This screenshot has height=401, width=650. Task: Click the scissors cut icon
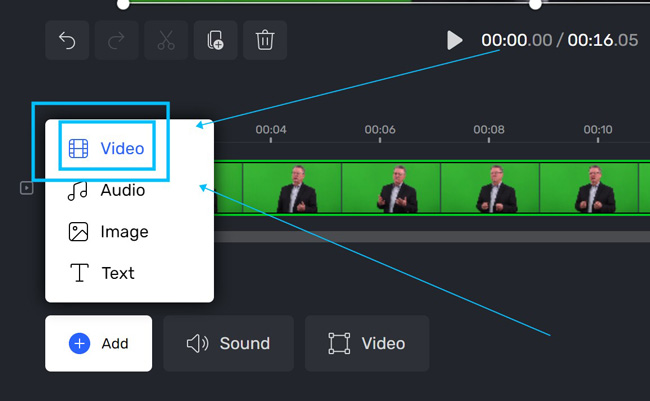pos(166,40)
